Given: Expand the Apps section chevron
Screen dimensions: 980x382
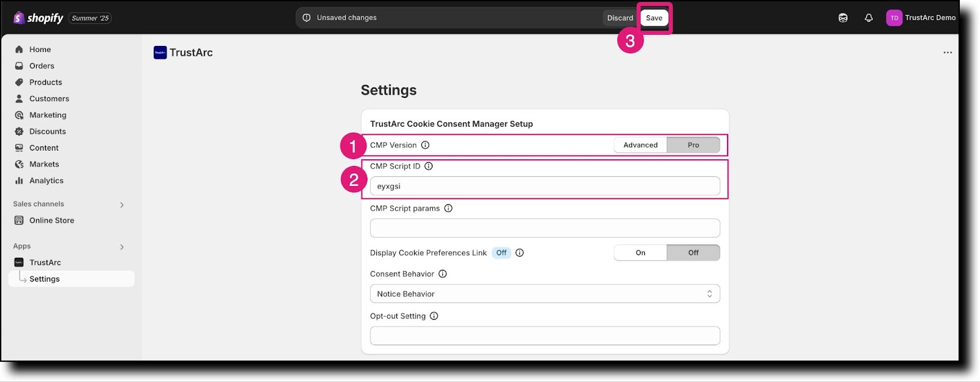Looking at the screenshot, I should tap(122, 247).
